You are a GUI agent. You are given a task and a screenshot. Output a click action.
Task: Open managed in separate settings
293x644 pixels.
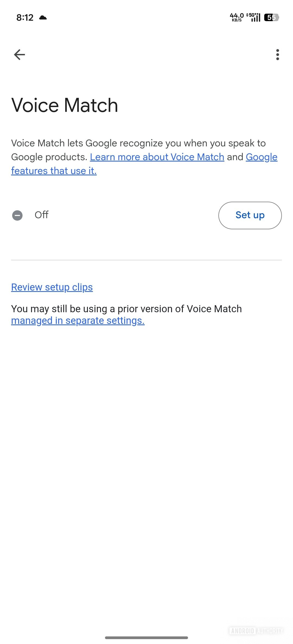pos(78,320)
